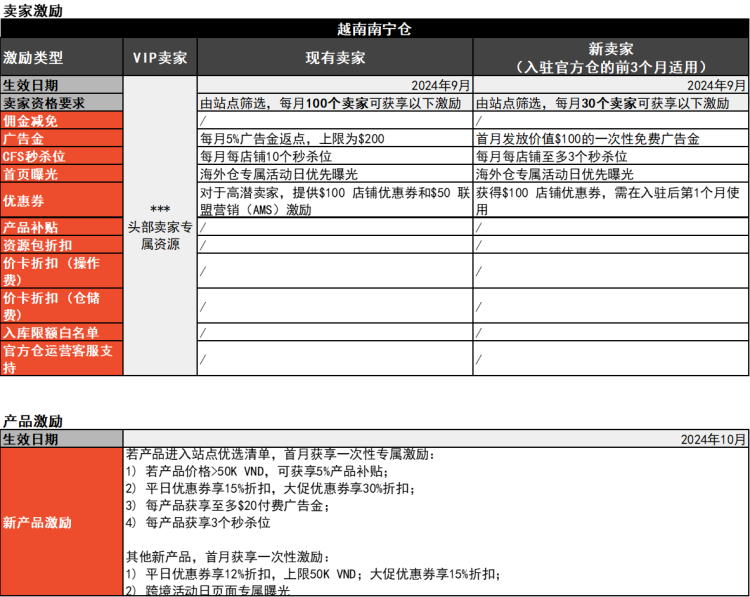The width and height of the screenshot is (750, 597).
Task: Select the CFS秒杀位 row label
Action: click(61, 156)
